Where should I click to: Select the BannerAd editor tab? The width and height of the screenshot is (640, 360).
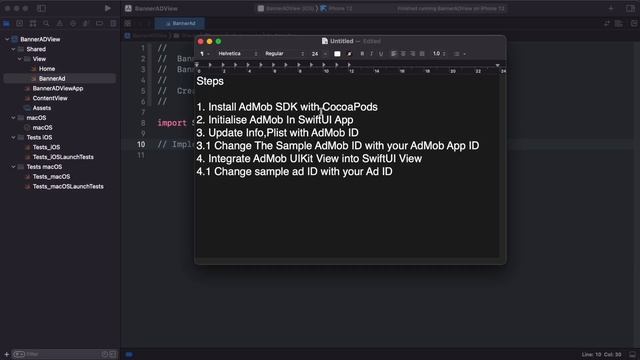(180, 24)
